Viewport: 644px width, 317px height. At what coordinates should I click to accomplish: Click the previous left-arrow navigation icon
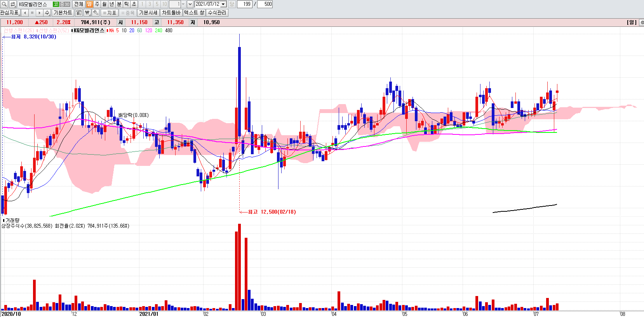[x=25, y=13]
